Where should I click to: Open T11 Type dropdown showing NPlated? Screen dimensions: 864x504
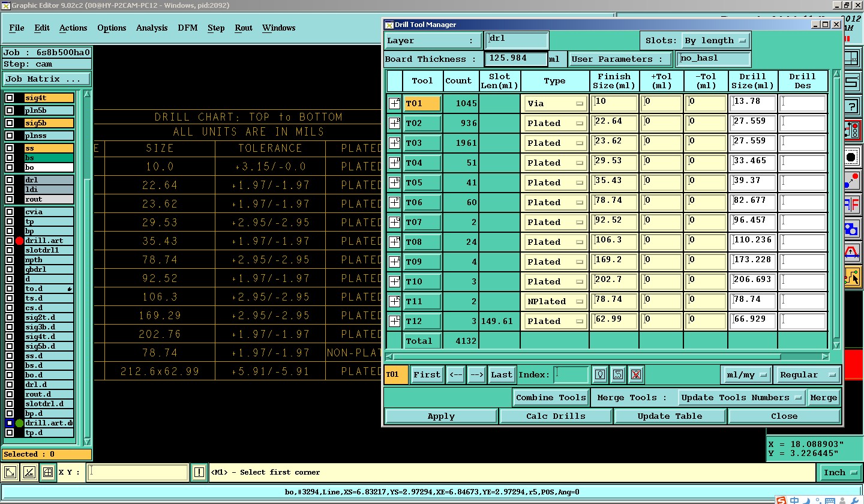555,301
